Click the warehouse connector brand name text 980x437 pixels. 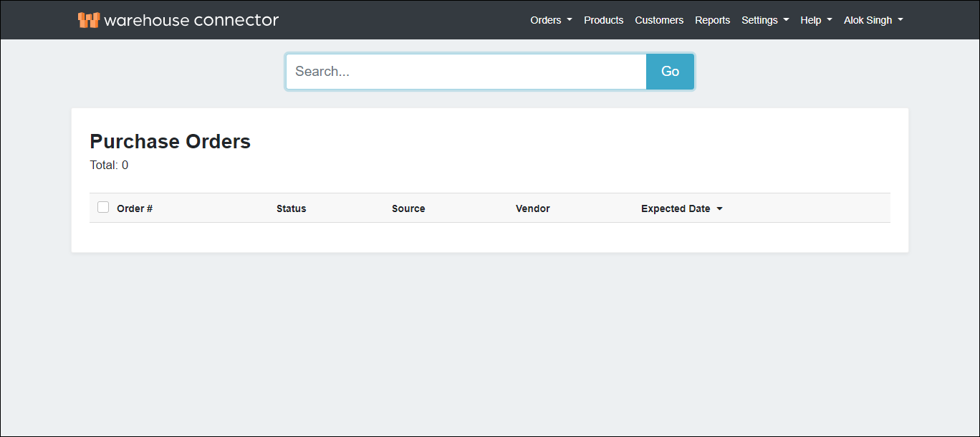pos(191,19)
